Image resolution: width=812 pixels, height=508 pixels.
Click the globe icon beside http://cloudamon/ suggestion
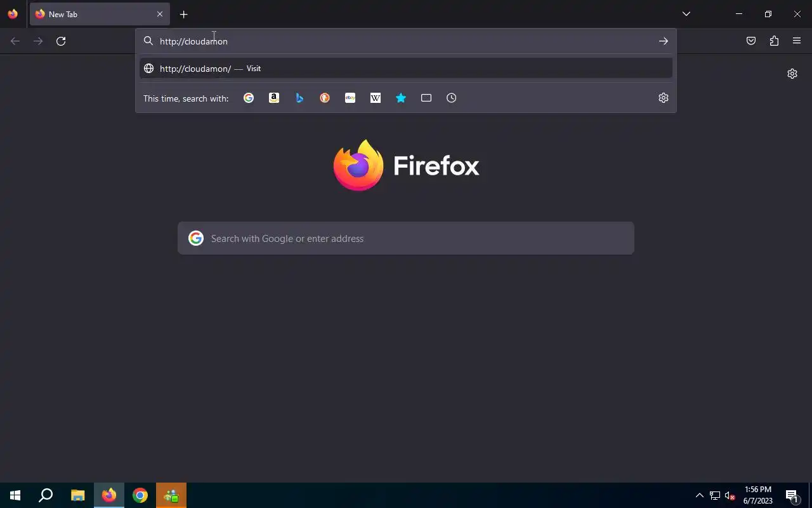tap(148, 69)
